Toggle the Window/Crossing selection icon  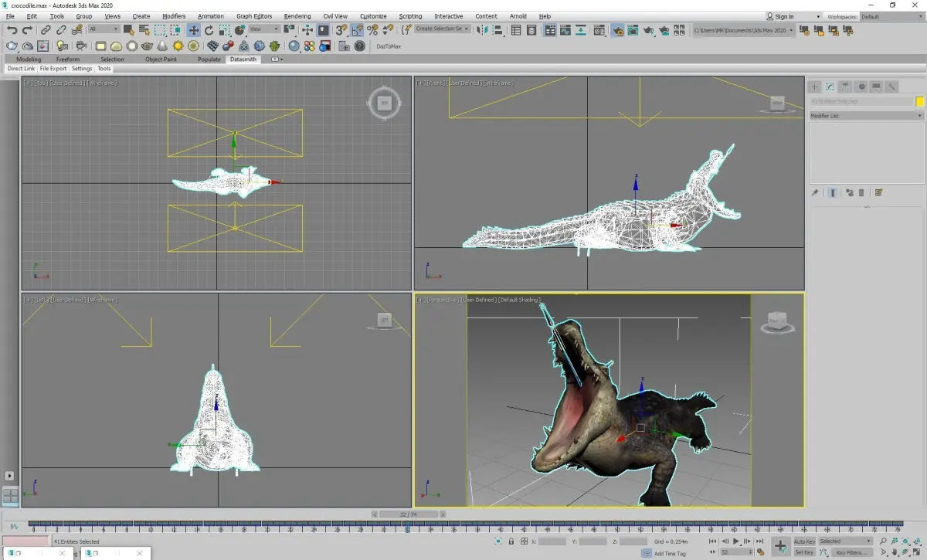[176, 30]
